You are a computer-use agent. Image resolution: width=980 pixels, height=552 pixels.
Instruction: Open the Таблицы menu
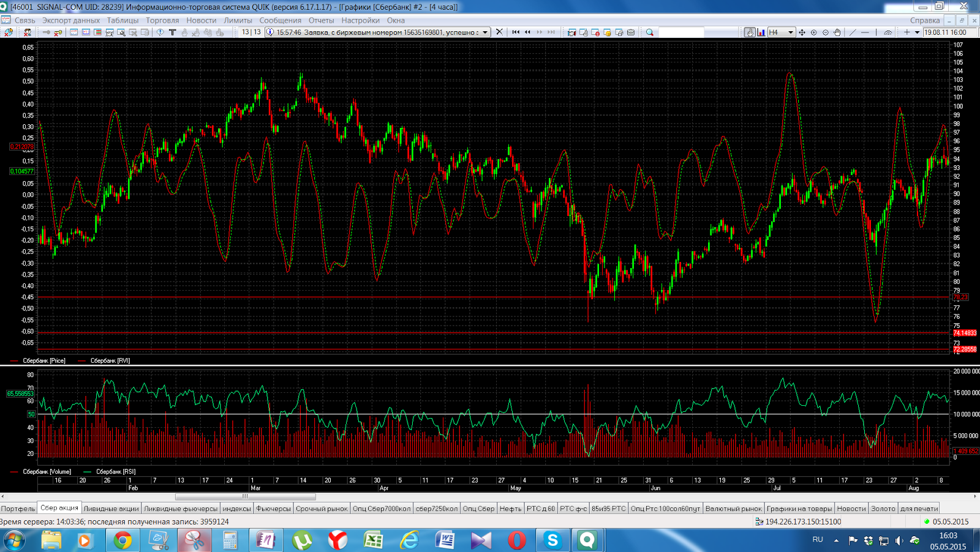(123, 20)
